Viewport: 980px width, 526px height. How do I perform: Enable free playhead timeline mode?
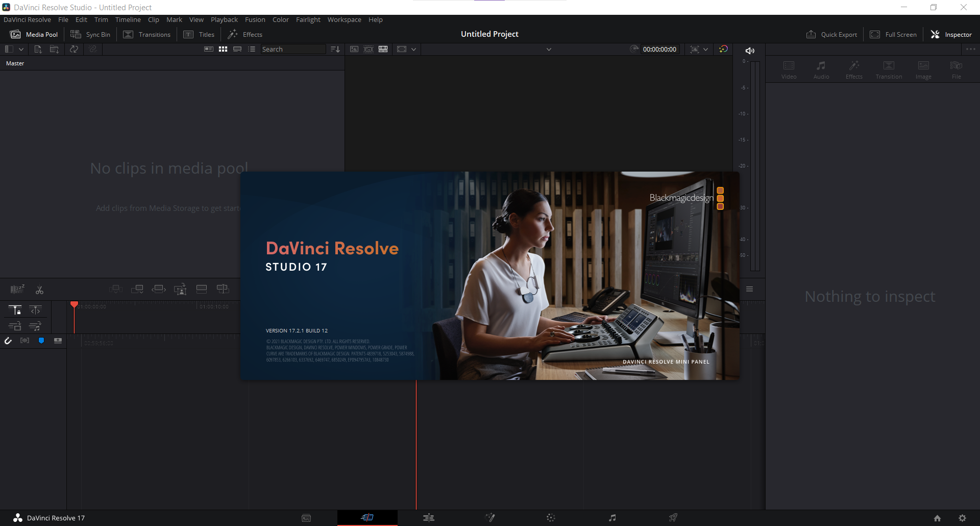coord(35,310)
